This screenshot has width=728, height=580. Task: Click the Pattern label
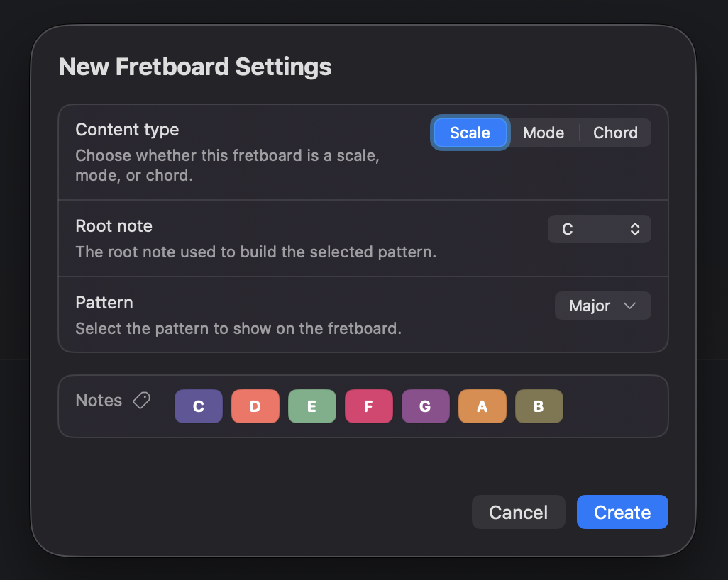(104, 303)
